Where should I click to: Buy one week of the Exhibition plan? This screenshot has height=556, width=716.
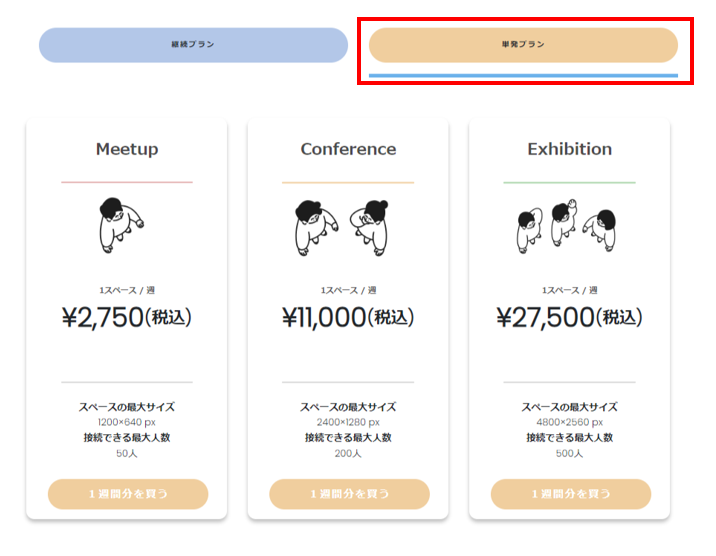(x=571, y=494)
